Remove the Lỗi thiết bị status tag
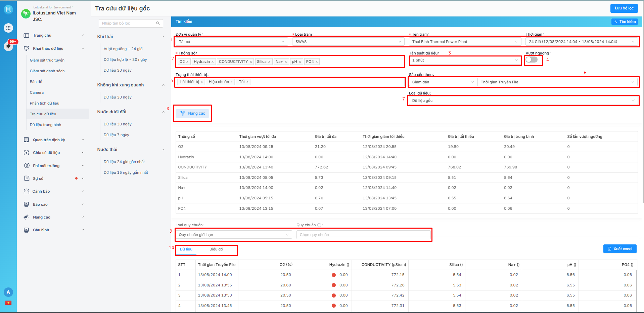The height and width of the screenshot is (313, 644). [202, 82]
